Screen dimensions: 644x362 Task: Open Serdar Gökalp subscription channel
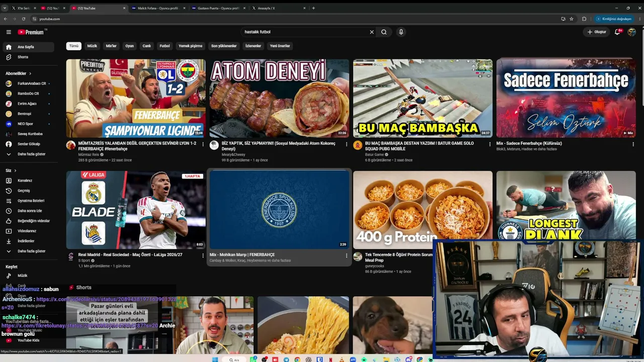(x=28, y=144)
